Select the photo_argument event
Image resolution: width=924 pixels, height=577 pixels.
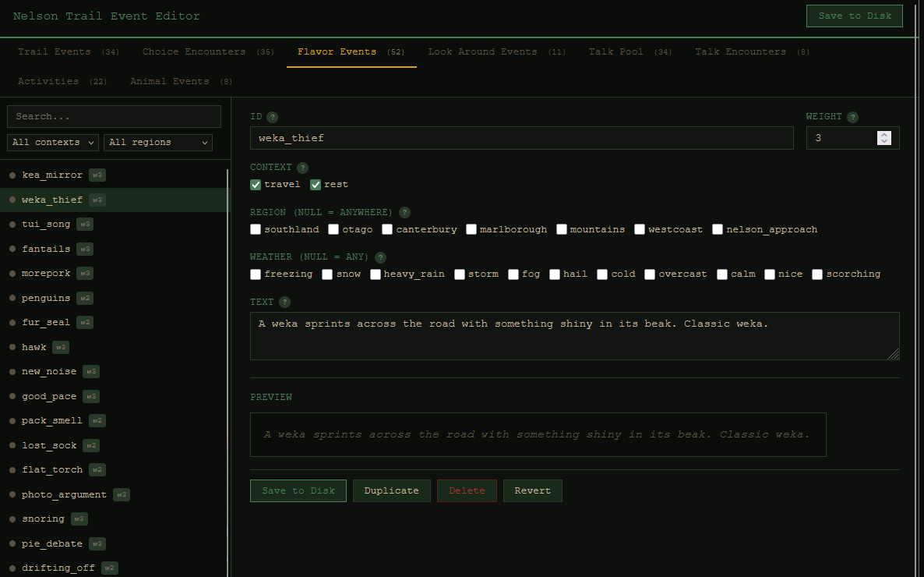113,495
